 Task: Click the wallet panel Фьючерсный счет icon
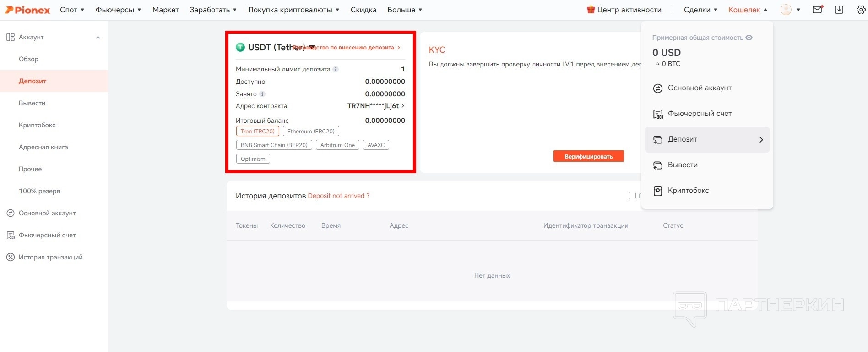(658, 114)
